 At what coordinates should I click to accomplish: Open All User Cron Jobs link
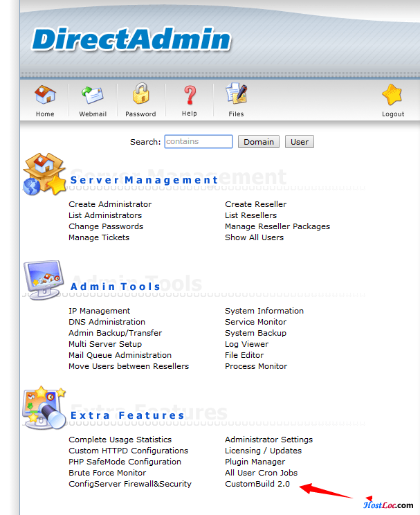(261, 473)
